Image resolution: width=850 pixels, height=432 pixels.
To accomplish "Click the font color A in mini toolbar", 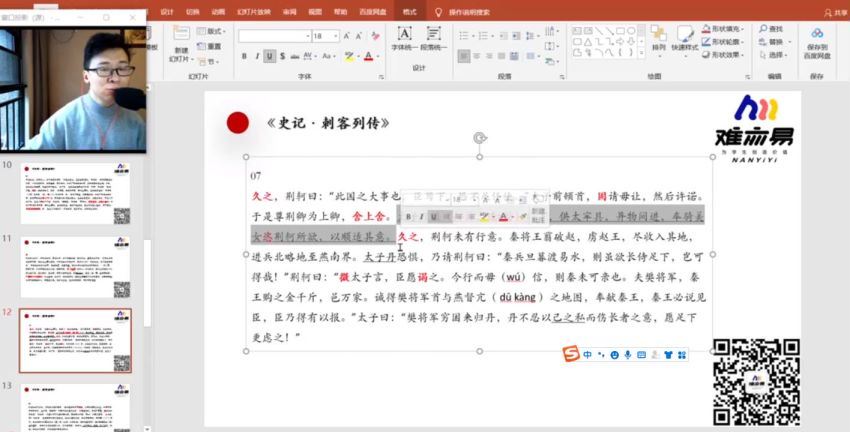I will (503, 217).
